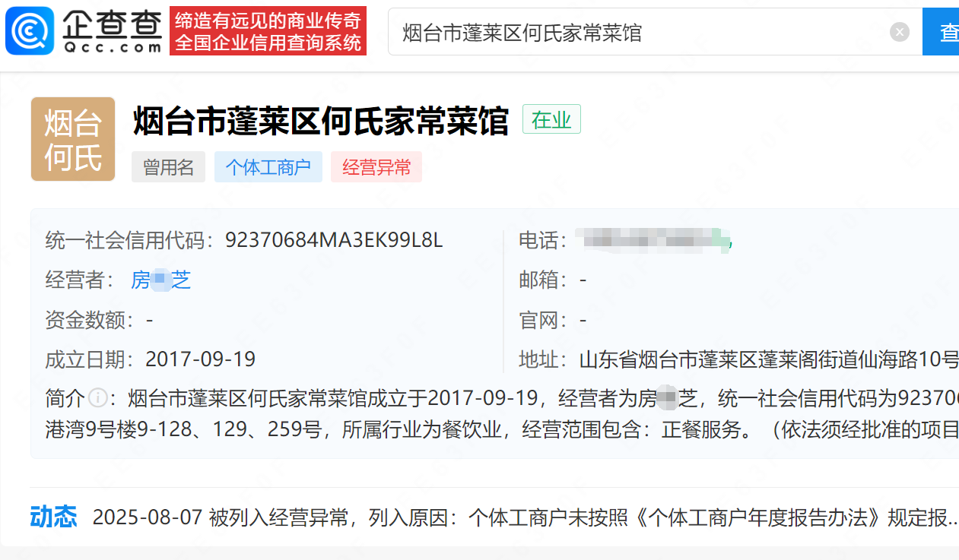Screen dimensions: 959x560
Task: Click the green 在业 status badge
Action: pyautogui.click(x=551, y=120)
